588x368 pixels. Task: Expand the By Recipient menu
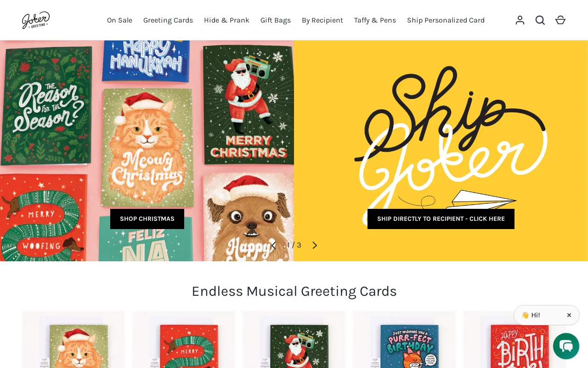pyautogui.click(x=322, y=20)
